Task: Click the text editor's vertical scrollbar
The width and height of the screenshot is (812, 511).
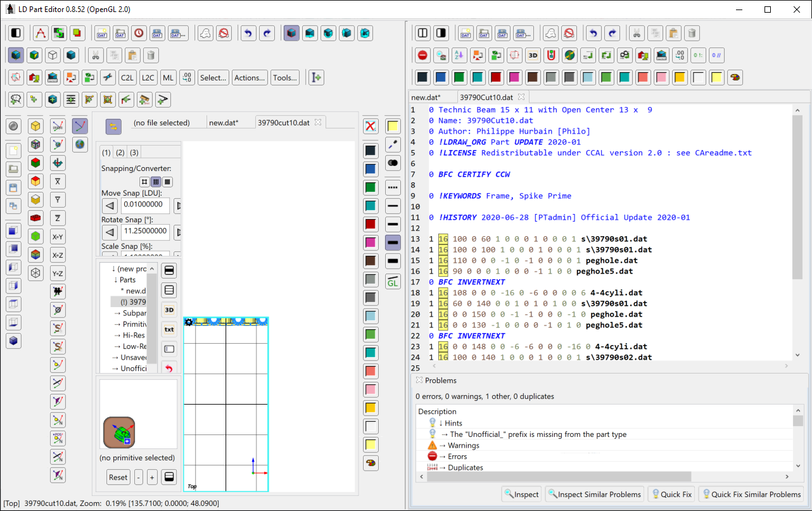Action: pyautogui.click(x=797, y=232)
